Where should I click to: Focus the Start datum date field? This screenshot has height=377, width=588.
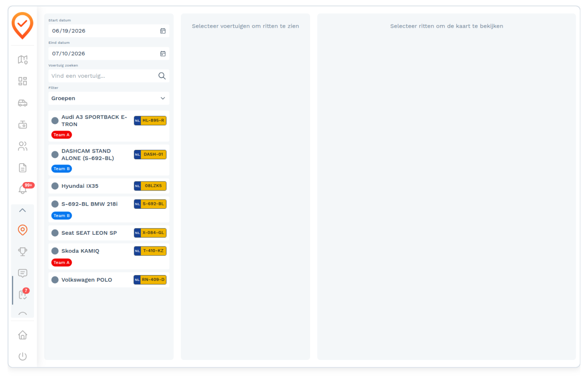[x=109, y=31]
